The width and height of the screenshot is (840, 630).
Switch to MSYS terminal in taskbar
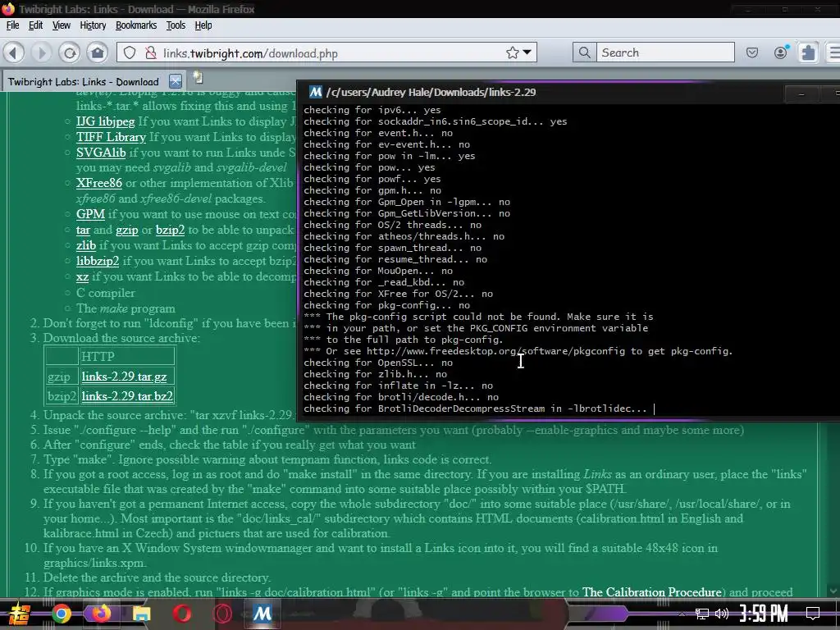tap(262, 614)
